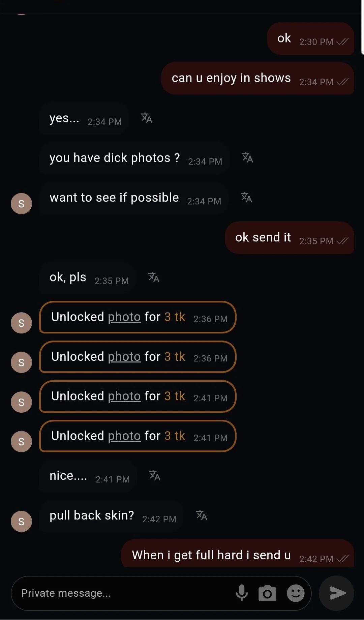
Task: Open photo link in second 2:36 PM unlock
Action: [x=124, y=357]
